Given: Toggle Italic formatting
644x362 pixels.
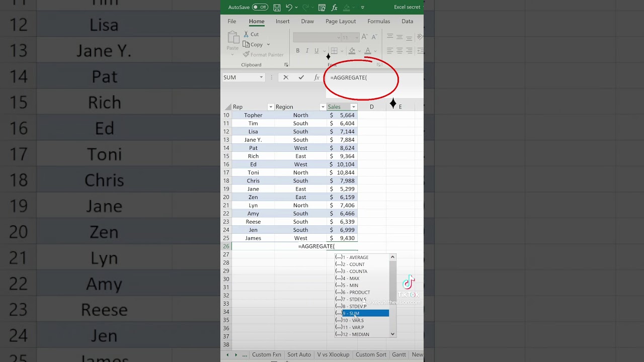Looking at the screenshot, I should 307,50.
